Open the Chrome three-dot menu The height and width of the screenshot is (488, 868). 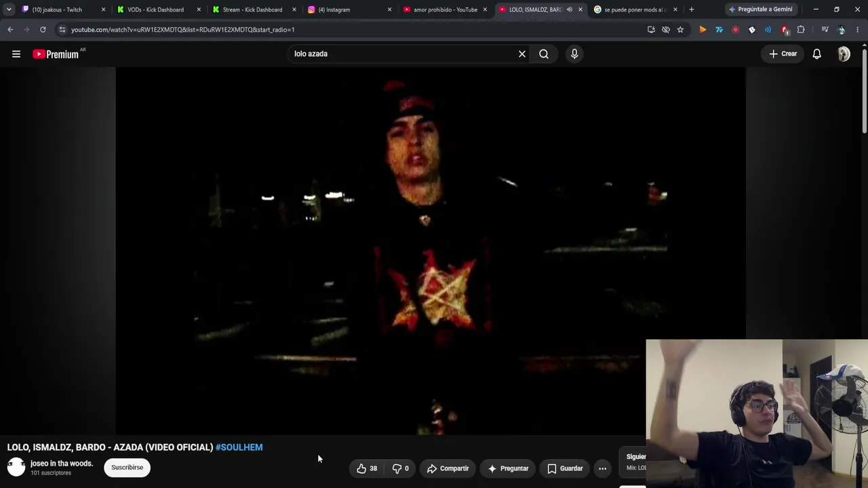coord(858,30)
